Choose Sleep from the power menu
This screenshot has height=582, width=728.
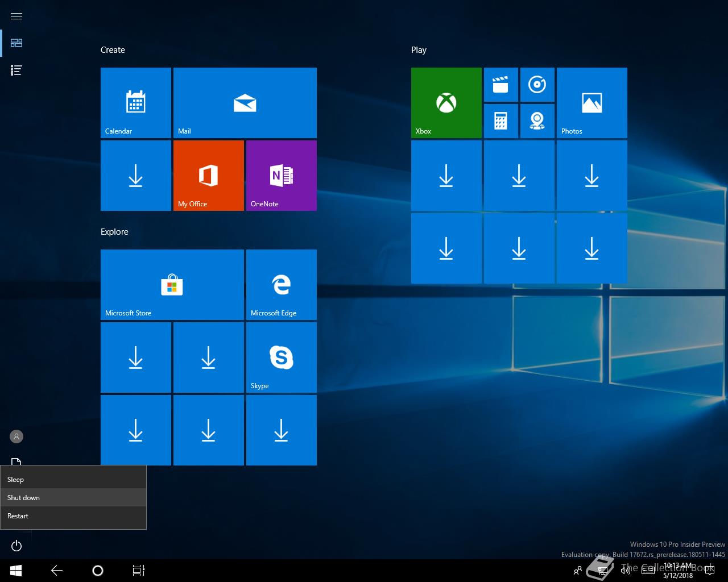(73, 480)
